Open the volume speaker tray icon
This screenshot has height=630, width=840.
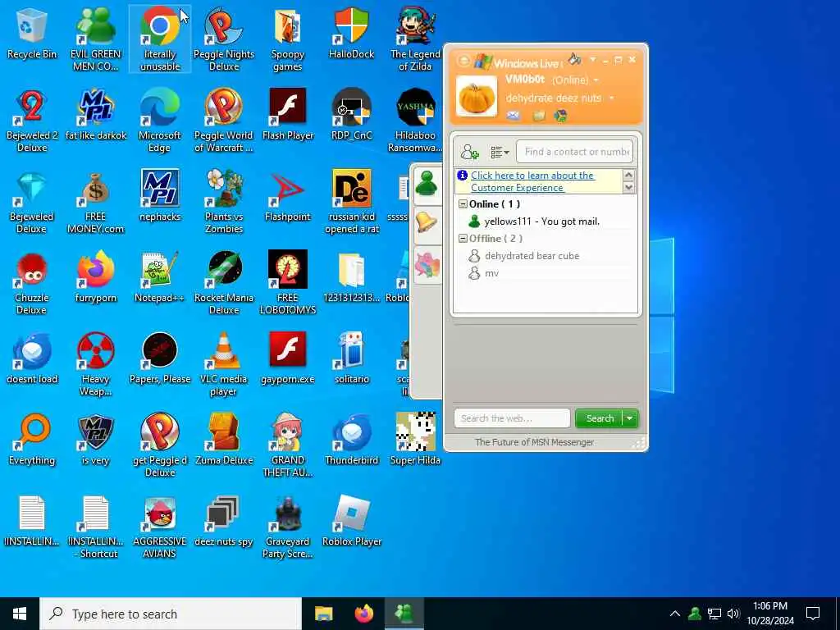click(x=733, y=614)
